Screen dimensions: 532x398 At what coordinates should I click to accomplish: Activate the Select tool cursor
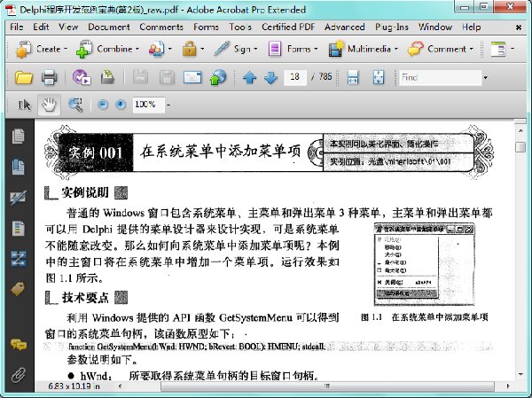[24, 105]
